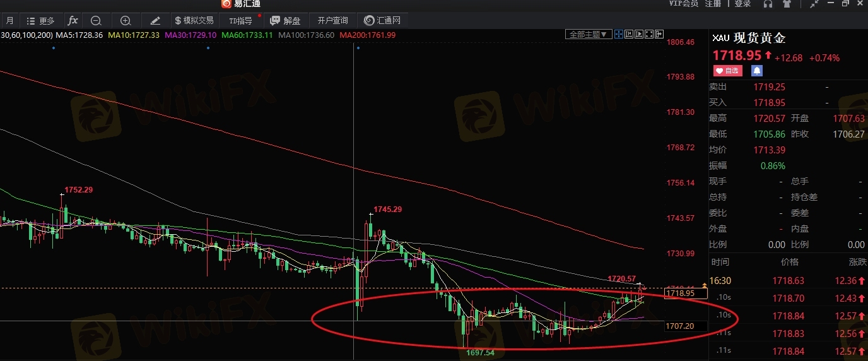Click the MA200 red indicator label
The height and width of the screenshot is (361, 868).
(368, 35)
